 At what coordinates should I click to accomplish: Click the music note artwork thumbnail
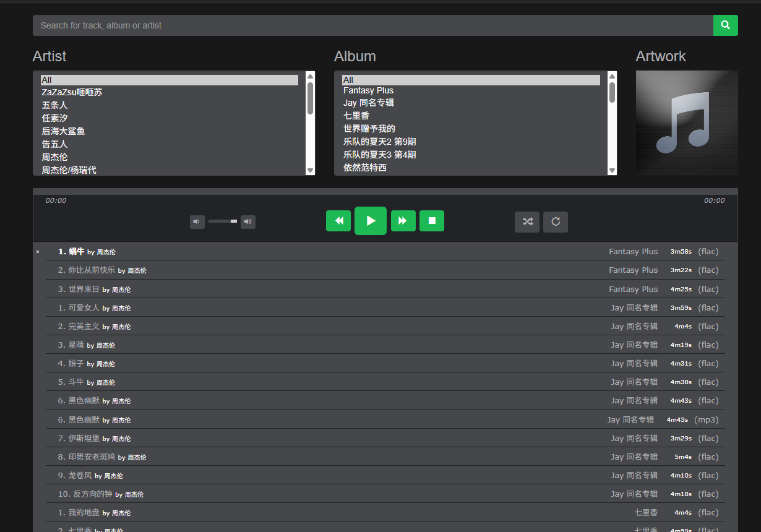coord(687,122)
